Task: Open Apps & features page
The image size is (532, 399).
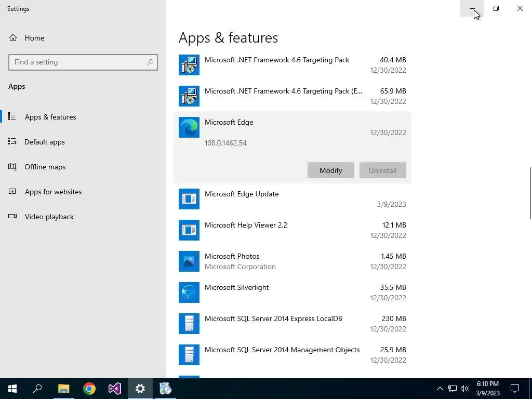Action: pyautogui.click(x=83, y=117)
